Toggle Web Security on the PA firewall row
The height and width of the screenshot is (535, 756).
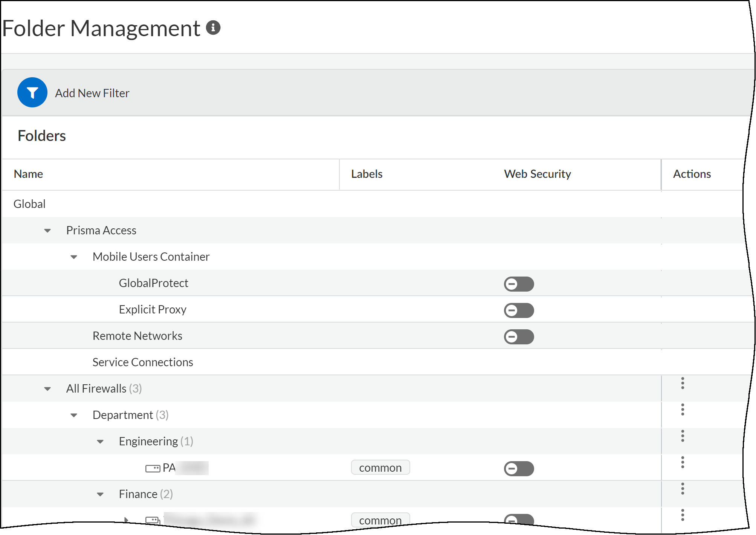pyautogui.click(x=518, y=468)
